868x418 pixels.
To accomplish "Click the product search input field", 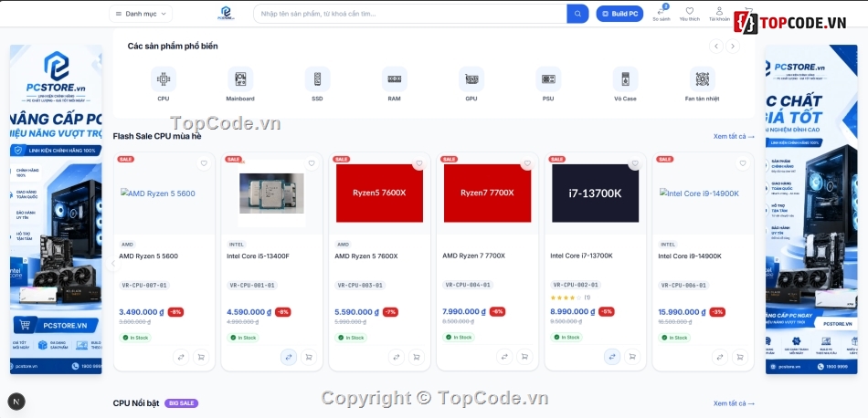I will (x=410, y=14).
